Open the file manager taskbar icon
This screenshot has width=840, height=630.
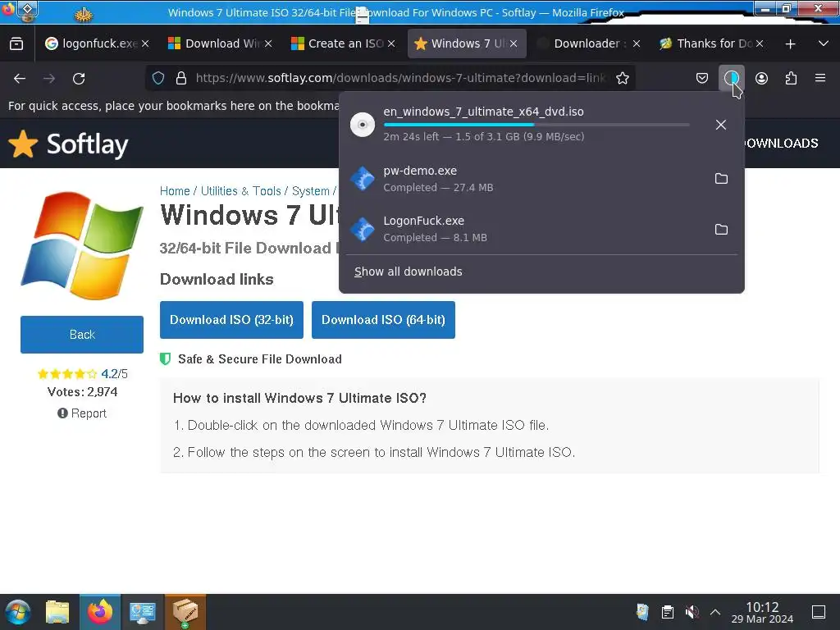pos(57,612)
